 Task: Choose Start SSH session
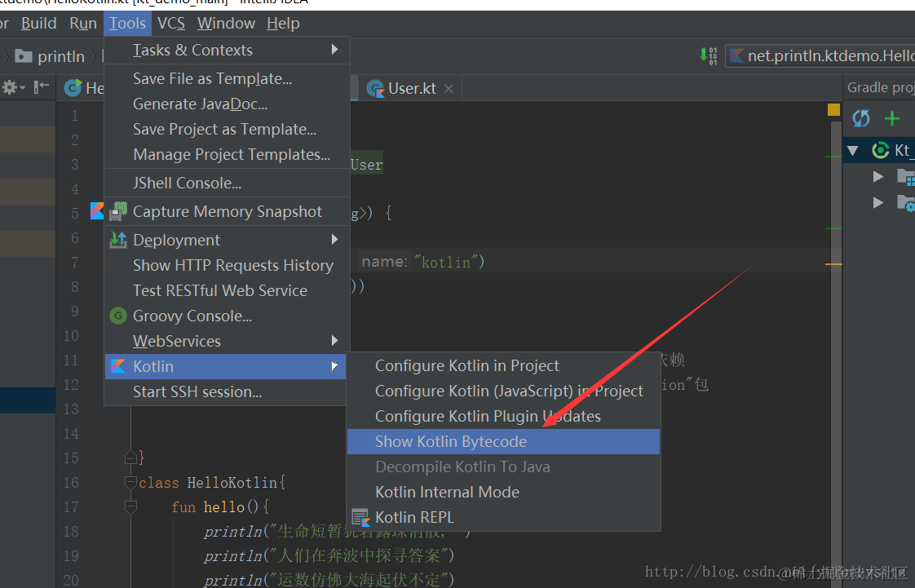[x=227, y=392]
